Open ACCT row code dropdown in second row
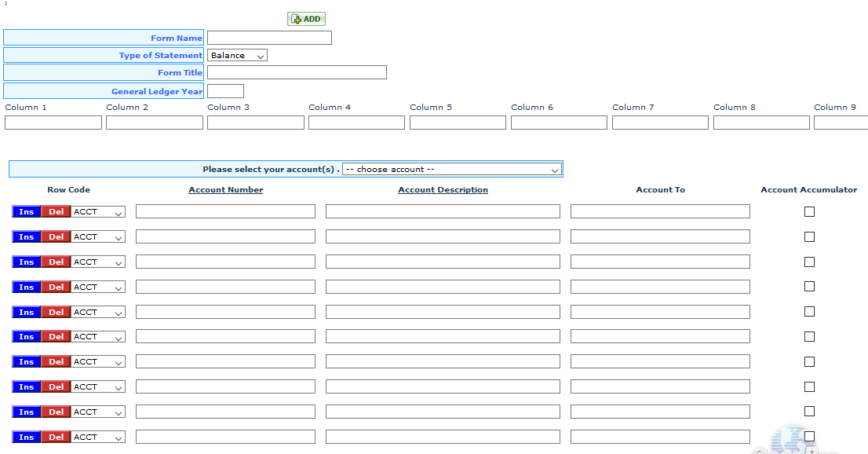 pyautogui.click(x=98, y=237)
